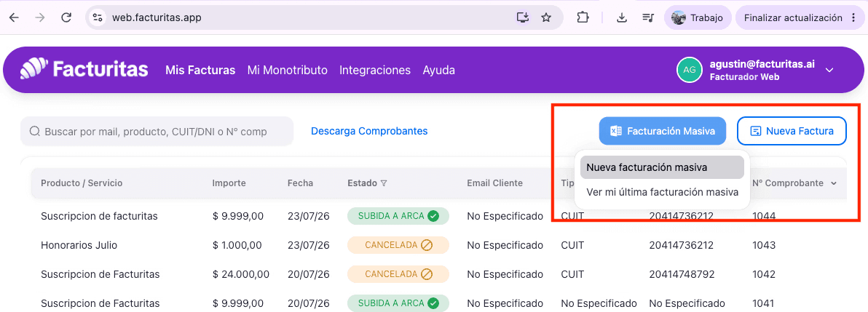Screen dimensions: 868x312
Task: Click the Producto / Servicio column header
Action: tap(82, 183)
